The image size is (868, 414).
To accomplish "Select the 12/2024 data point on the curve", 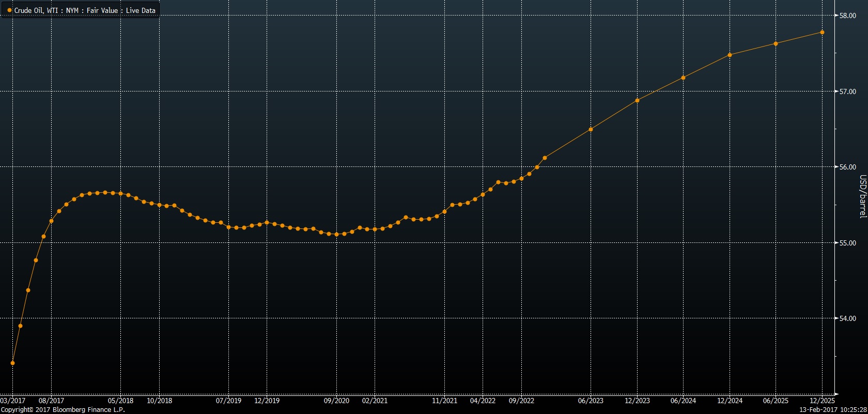I will point(730,55).
